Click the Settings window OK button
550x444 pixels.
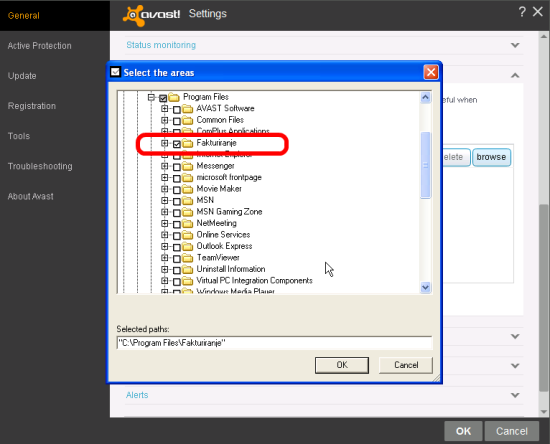point(463,431)
